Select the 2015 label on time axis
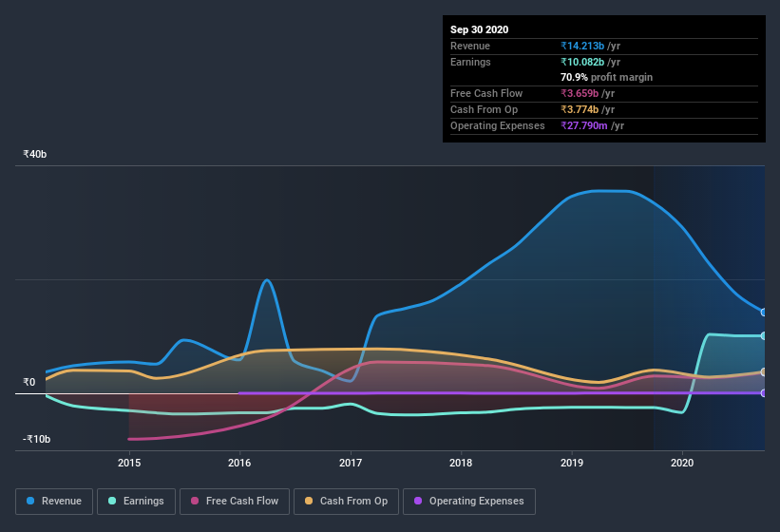Screen dimensions: 780x532 pos(129,463)
